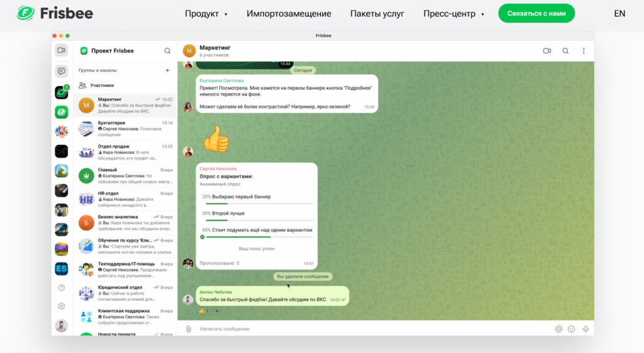Viewport: 644px width, 353px height.
Task: Expand the Пресс-центр dropdown menu
Action: pos(453,14)
